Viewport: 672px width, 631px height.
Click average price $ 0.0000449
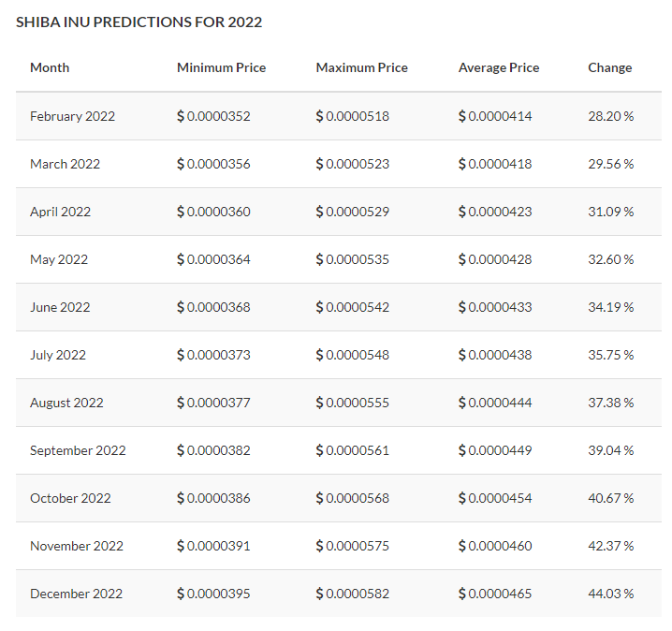point(495,450)
